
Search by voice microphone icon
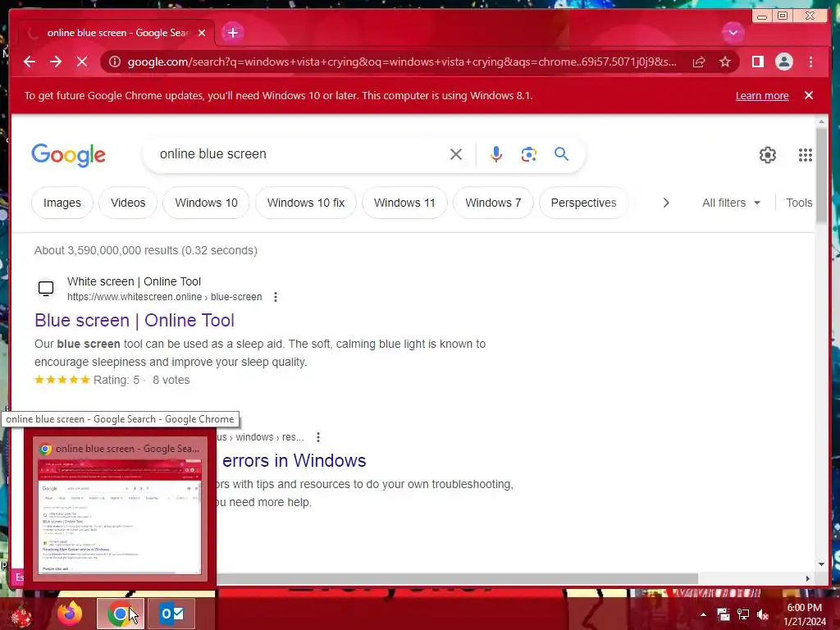(496, 154)
